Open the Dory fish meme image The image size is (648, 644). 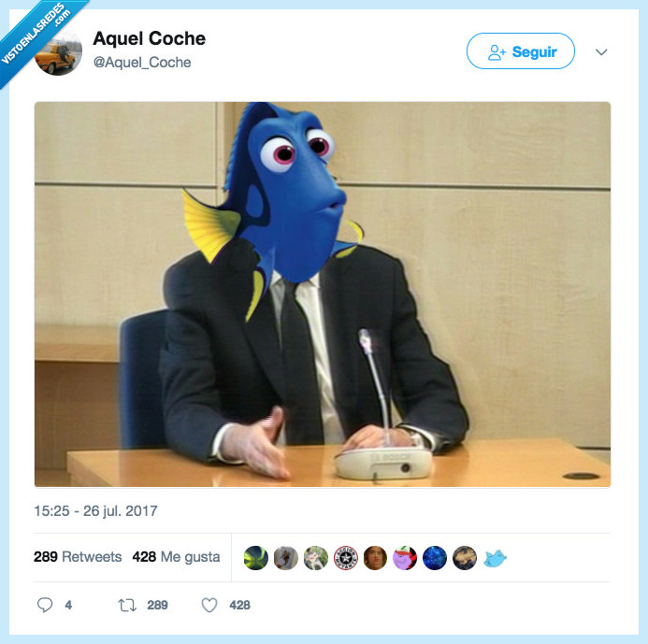[323, 294]
